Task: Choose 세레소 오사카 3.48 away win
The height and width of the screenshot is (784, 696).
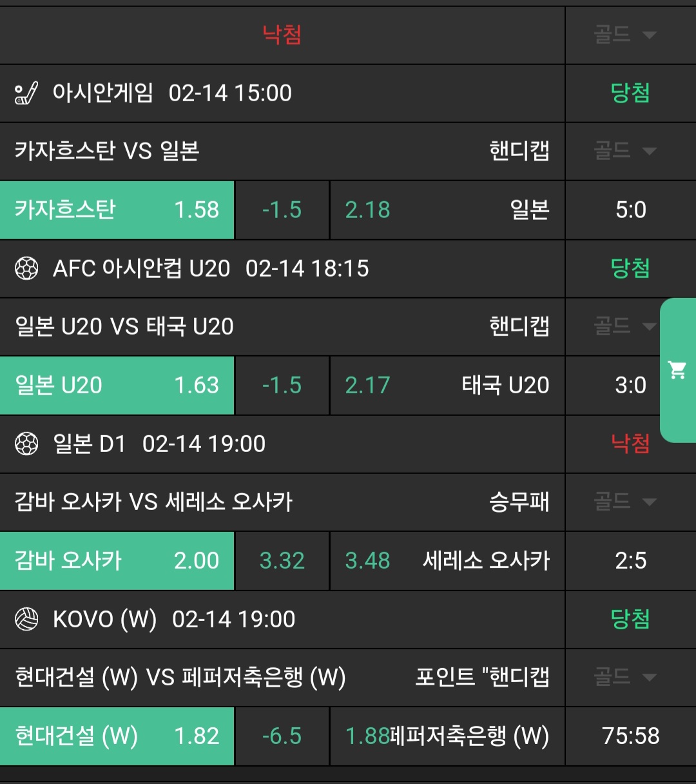Action: click(x=447, y=561)
